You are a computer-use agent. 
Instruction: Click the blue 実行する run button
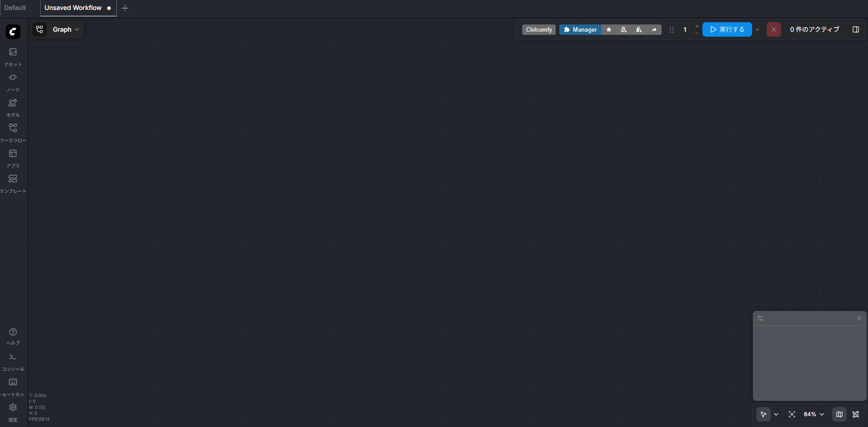tap(727, 29)
